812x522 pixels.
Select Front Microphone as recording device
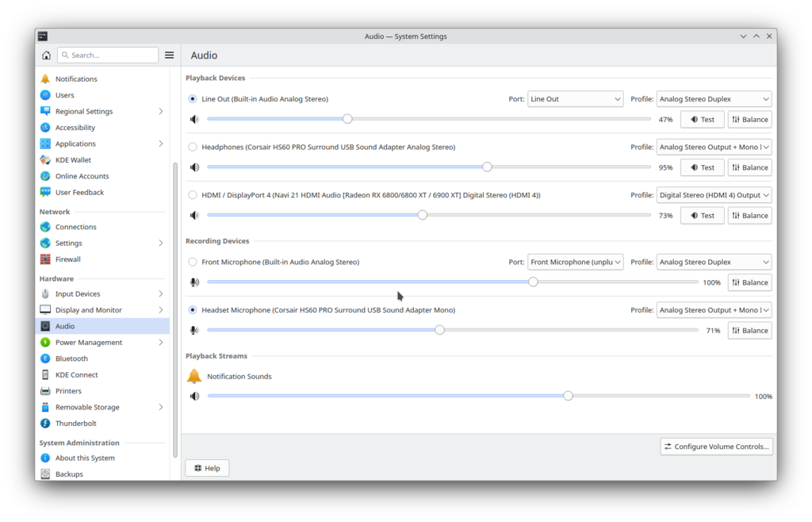(x=193, y=262)
